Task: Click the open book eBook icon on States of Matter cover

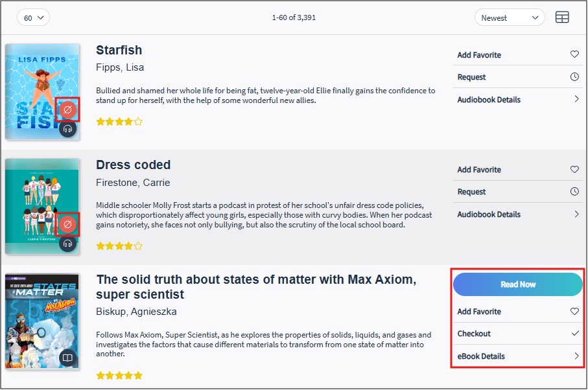Action: 67,358
